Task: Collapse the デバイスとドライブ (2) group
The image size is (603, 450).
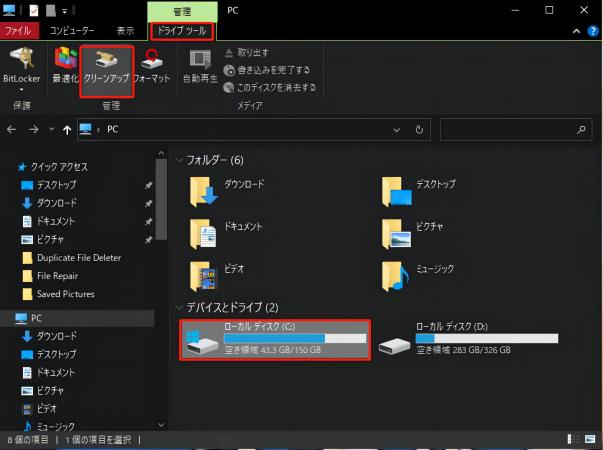Action: pos(179,307)
